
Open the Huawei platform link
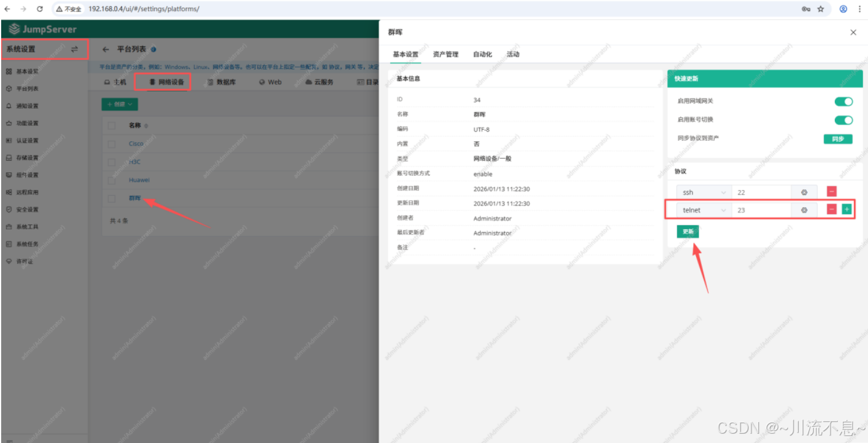[139, 180]
